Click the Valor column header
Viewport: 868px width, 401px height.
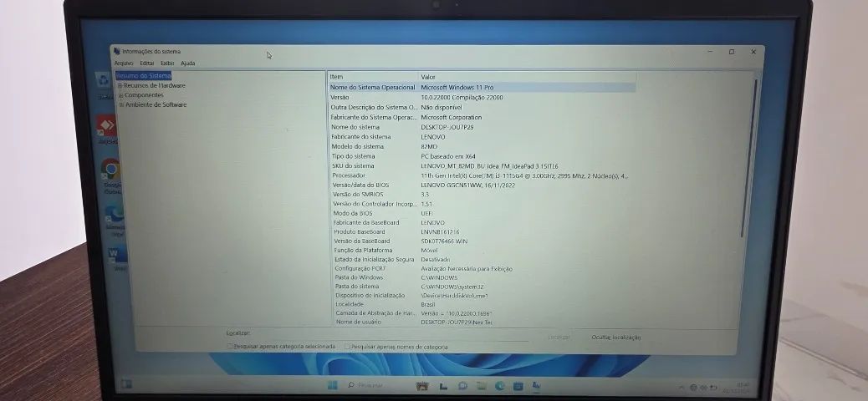pos(527,77)
